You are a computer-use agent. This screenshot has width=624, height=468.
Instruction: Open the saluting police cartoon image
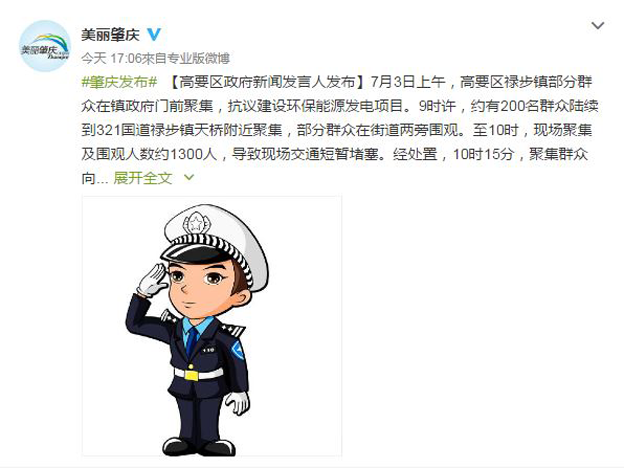[212, 326]
